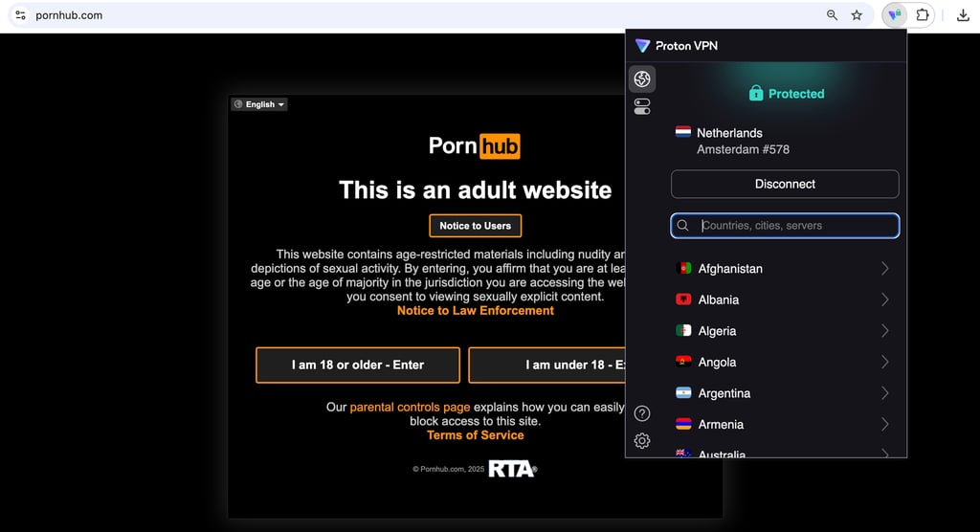The height and width of the screenshot is (532, 980).
Task: Click the RTA logo
Action: pyautogui.click(x=512, y=469)
